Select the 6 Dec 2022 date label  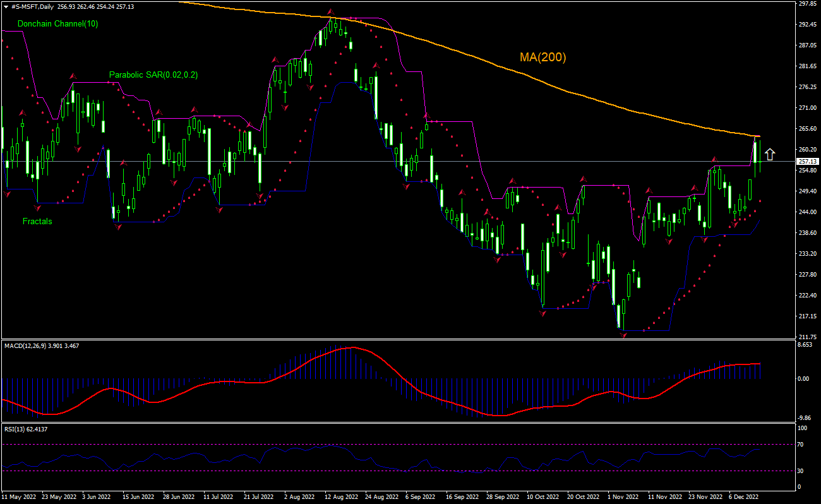(x=744, y=498)
